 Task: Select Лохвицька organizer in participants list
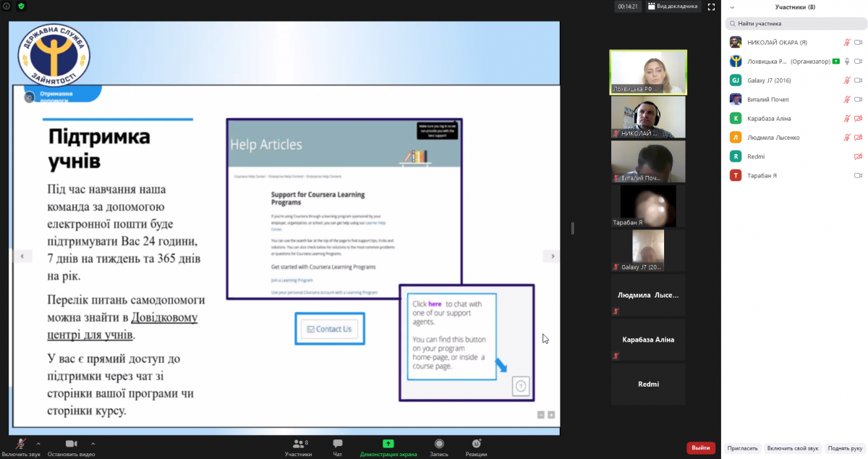tap(781, 62)
